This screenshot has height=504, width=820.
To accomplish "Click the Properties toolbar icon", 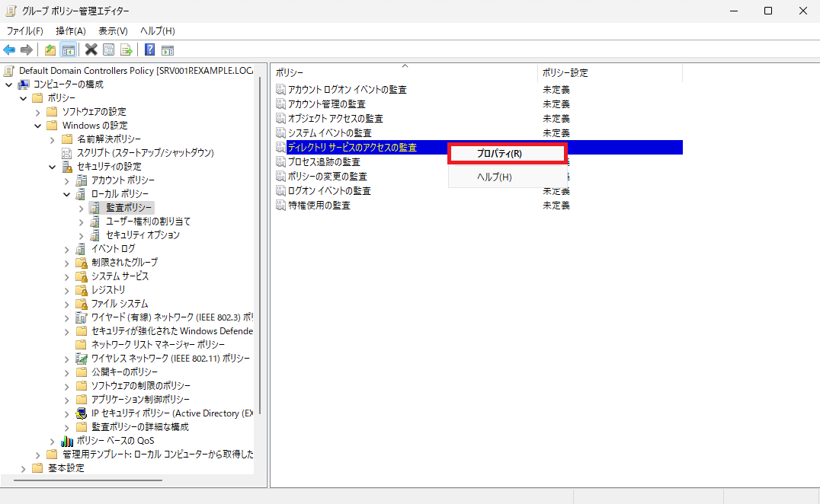I will pyautogui.click(x=109, y=49).
